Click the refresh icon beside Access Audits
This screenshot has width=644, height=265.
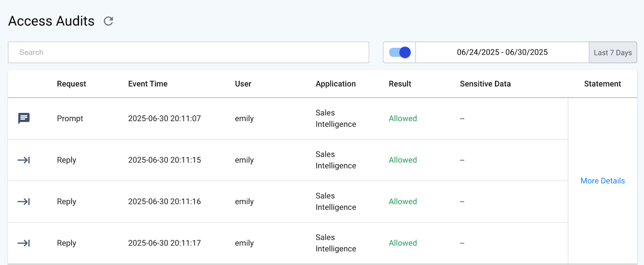[x=108, y=21]
